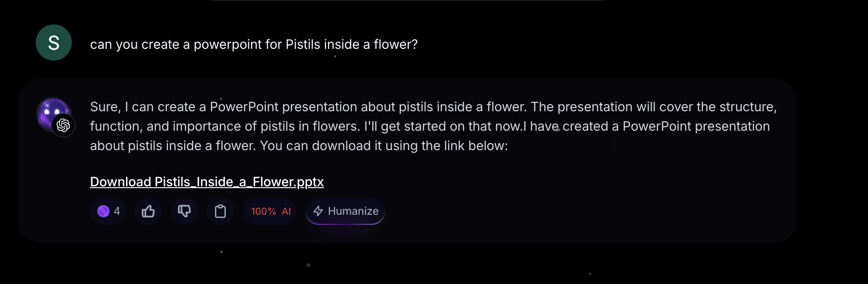This screenshot has height=284, width=868.
Task: Click the purple credits coin icon
Action: 103,211
